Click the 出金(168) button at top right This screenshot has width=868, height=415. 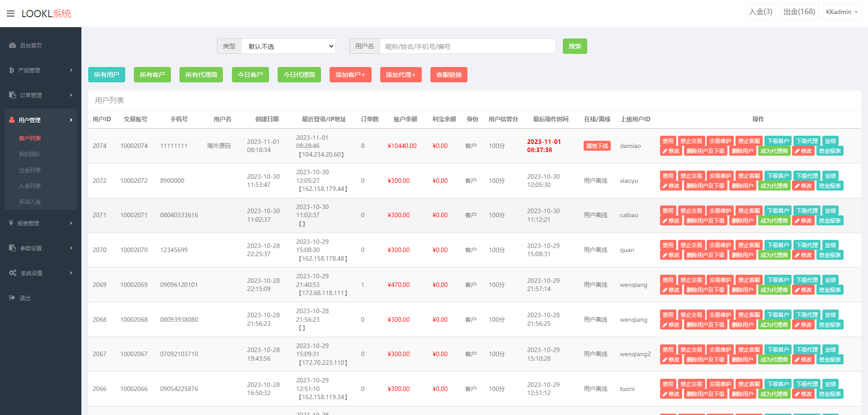tap(799, 11)
